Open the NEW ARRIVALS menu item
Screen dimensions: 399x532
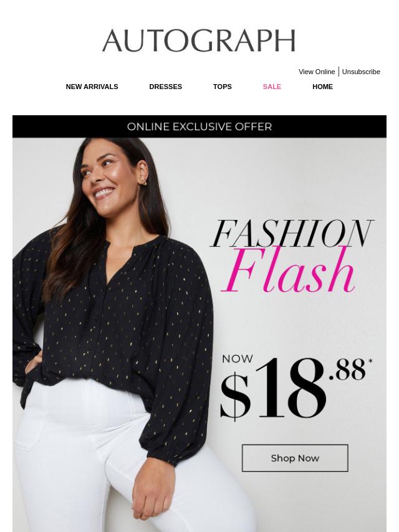click(92, 87)
